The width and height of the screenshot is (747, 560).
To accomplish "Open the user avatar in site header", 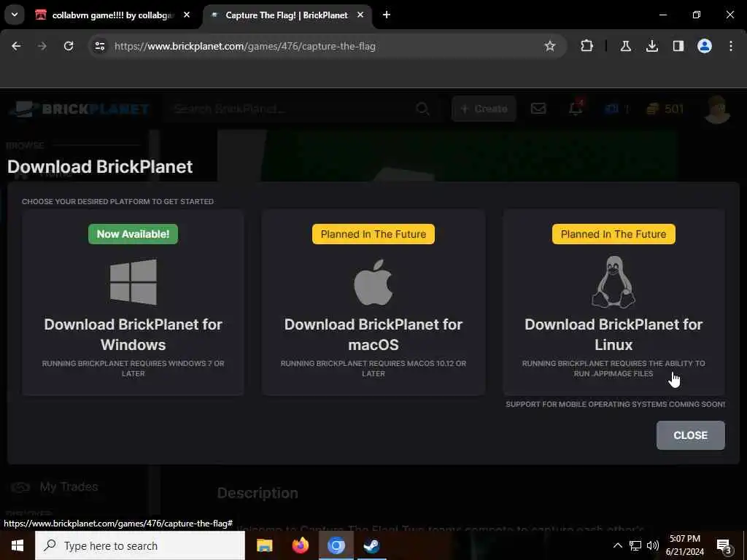I will pyautogui.click(x=717, y=109).
